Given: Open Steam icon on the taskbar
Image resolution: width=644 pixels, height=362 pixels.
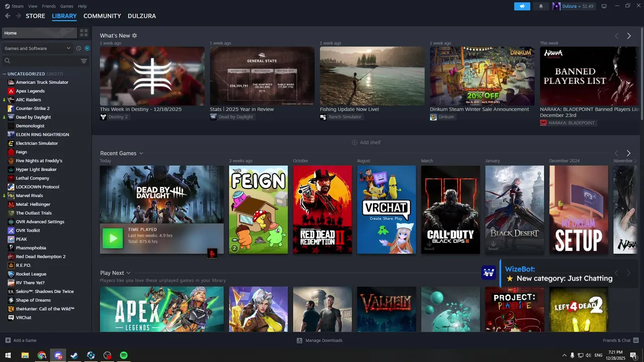Looking at the screenshot, I should (74, 355).
